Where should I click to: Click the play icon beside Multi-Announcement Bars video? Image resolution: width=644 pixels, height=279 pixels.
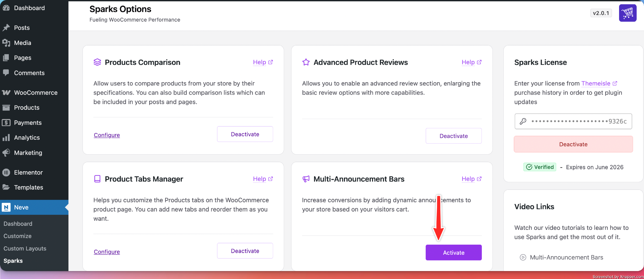(x=523, y=257)
